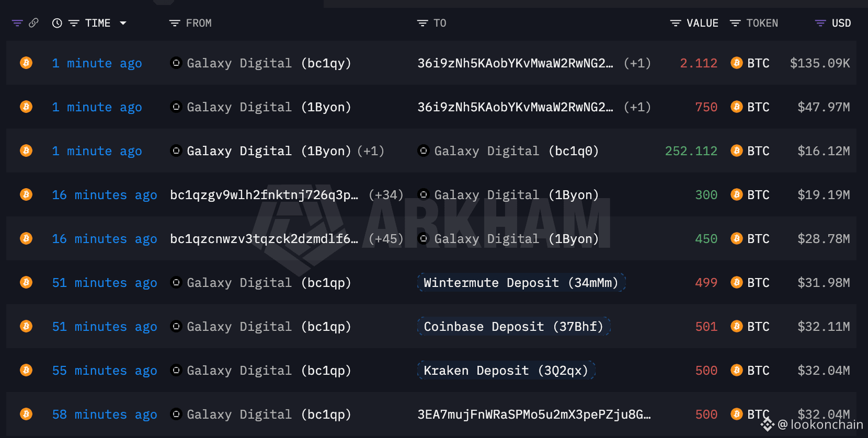Screen dimensions: 868x438
Task: Open the USD column filter
Action: coord(820,23)
